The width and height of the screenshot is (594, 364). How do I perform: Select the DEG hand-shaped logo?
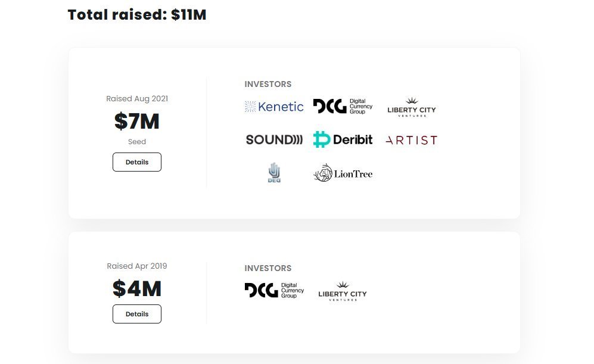pos(274,173)
